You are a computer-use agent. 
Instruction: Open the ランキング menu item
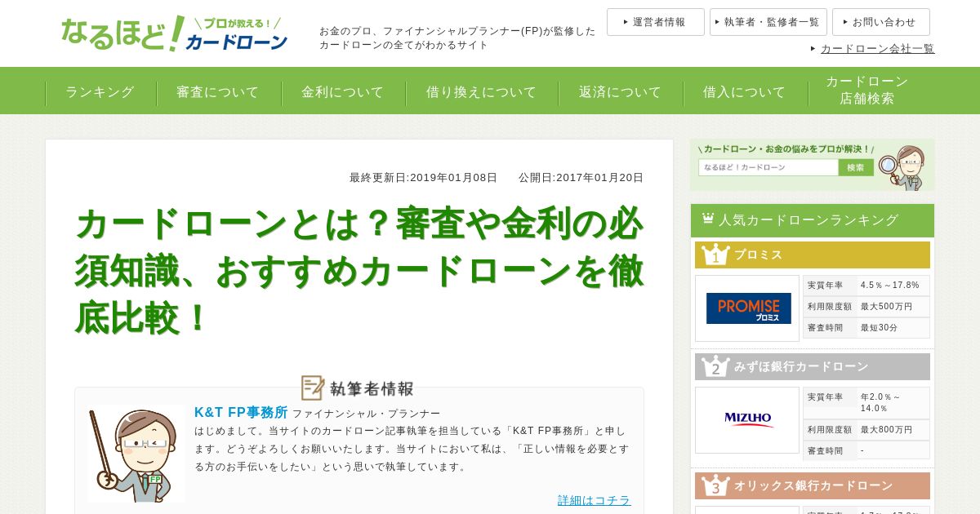(100, 92)
